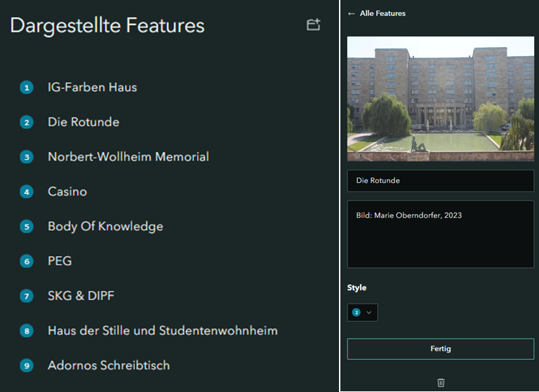
Task: Open the Body Of Knowledge feature
Action: coord(105,227)
